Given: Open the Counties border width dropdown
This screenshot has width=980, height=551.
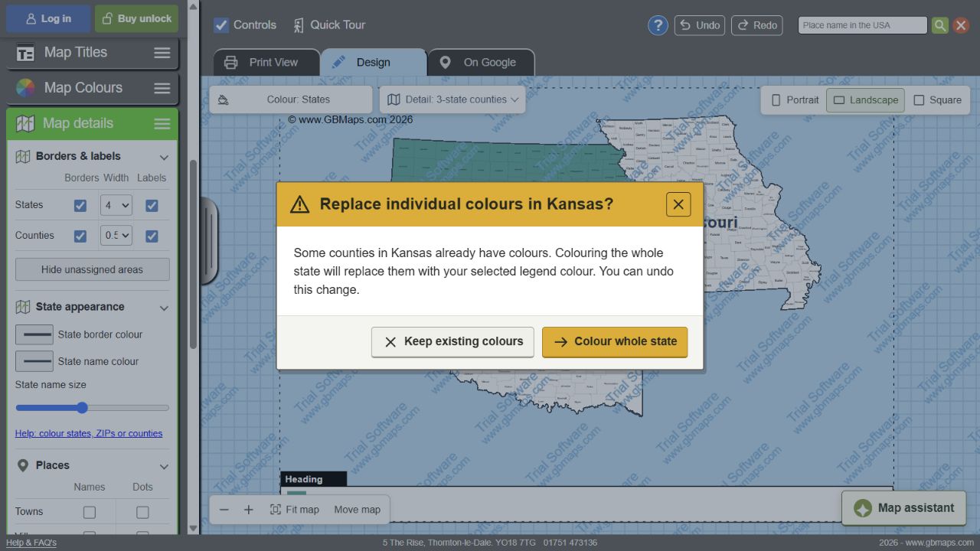Looking at the screenshot, I should click(116, 236).
